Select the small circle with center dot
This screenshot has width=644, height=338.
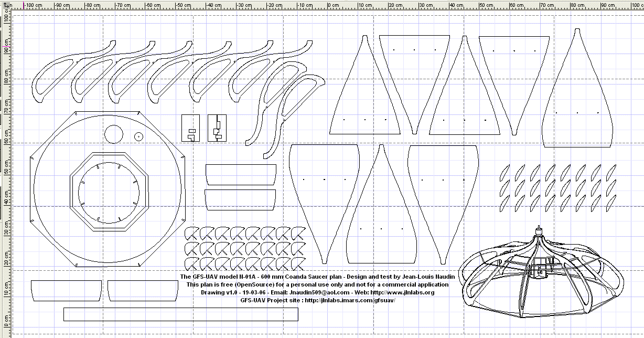138,136
